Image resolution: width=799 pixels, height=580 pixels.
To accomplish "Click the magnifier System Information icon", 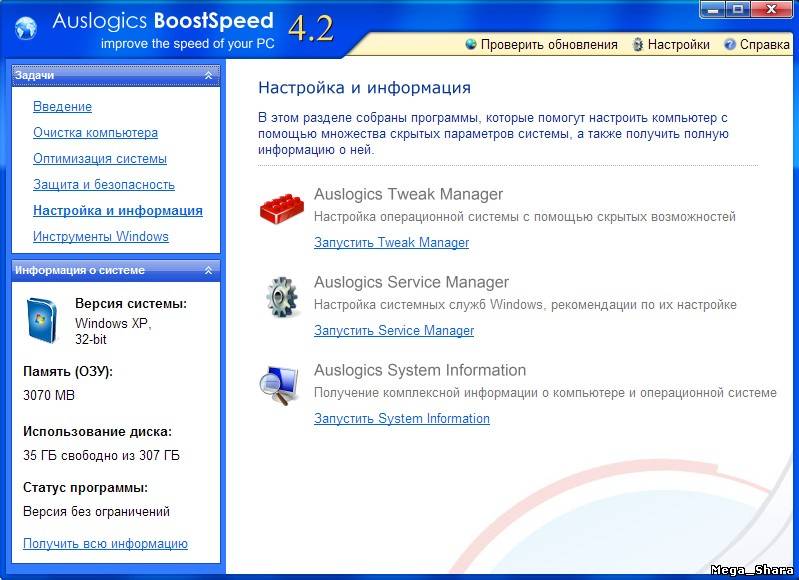I will click(279, 385).
